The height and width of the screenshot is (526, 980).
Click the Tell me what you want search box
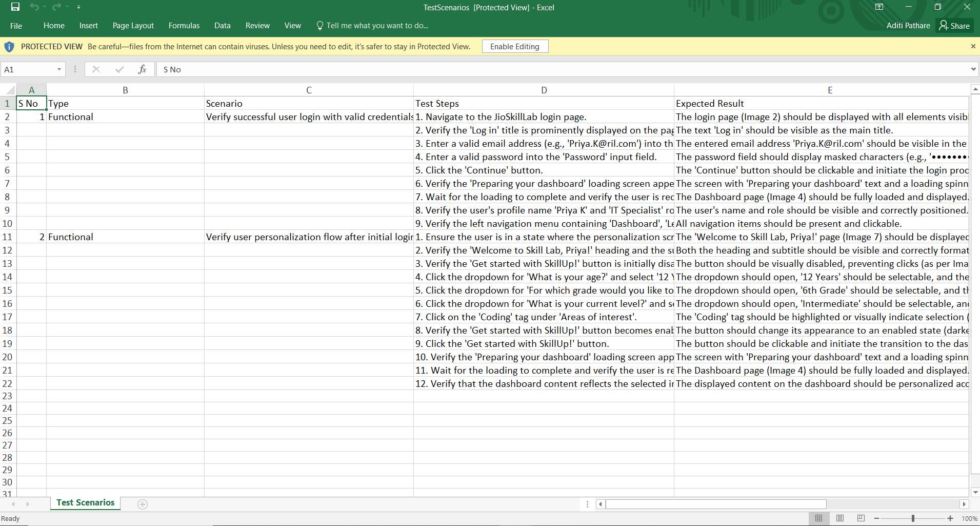[377, 26]
